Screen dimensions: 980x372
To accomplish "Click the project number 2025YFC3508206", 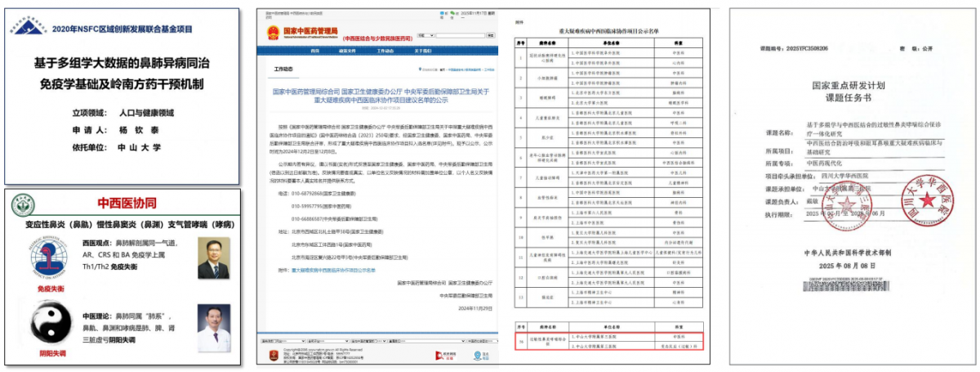I will click(807, 49).
